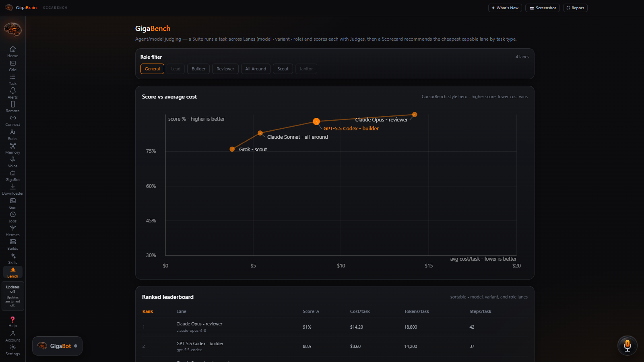Click the GigaBrain title in top bar

click(x=26, y=8)
